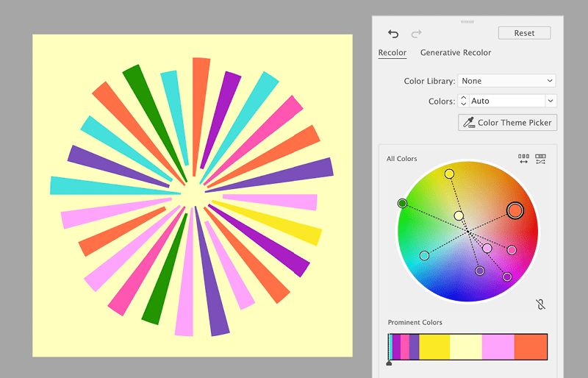Select the large orange handle on wheel
The image size is (588, 378).
click(x=515, y=210)
